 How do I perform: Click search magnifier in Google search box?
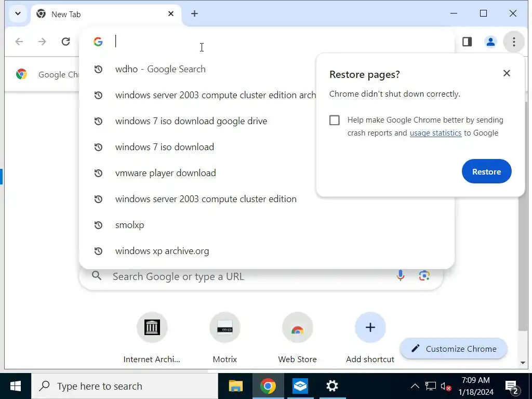[x=97, y=276]
